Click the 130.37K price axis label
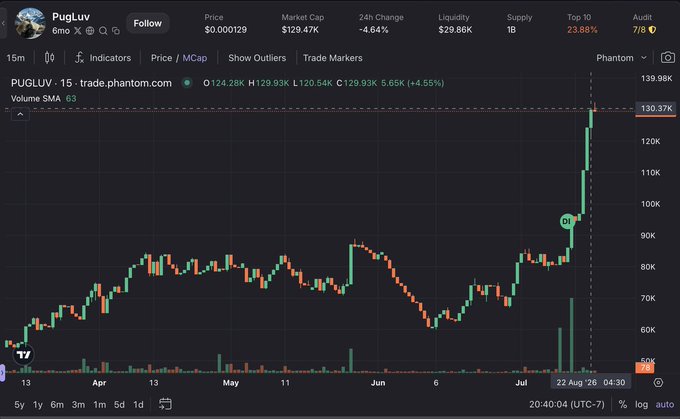 656,108
